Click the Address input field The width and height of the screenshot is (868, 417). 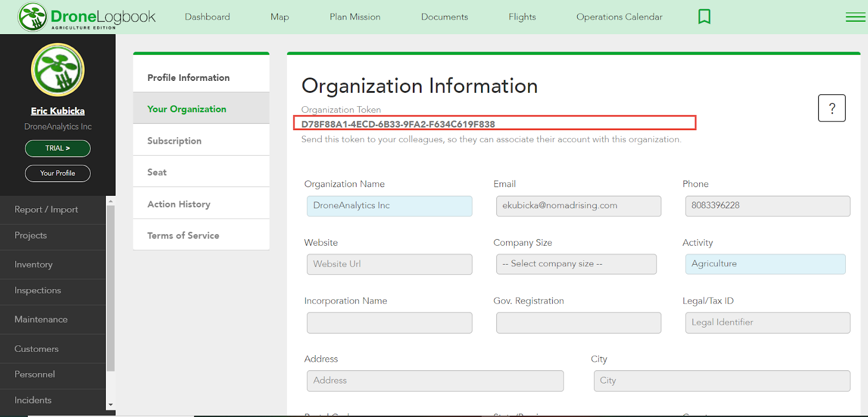point(435,381)
